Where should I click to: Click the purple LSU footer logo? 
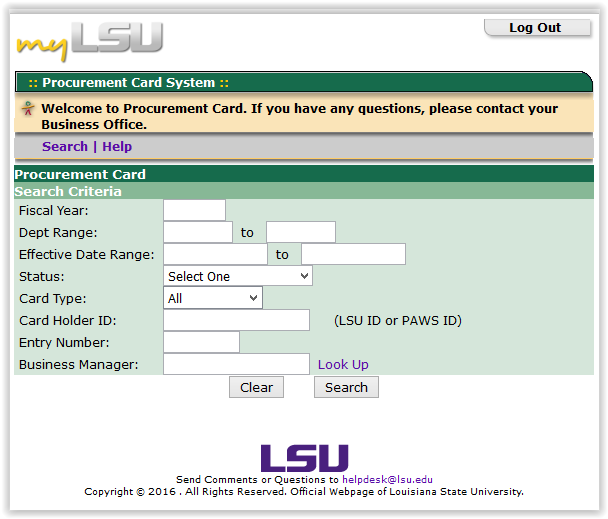pos(304,458)
